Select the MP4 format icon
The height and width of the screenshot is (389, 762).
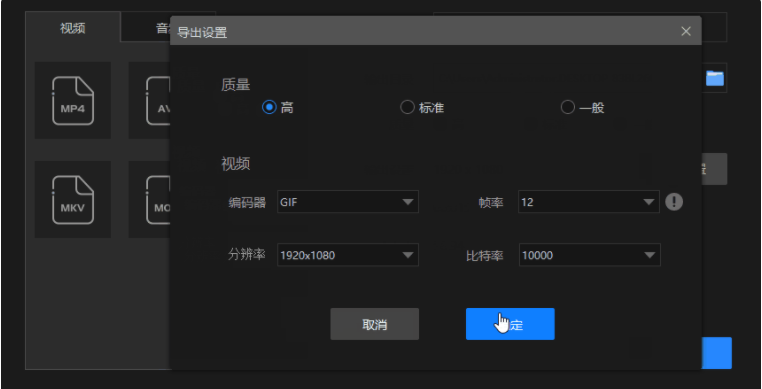pos(73,100)
